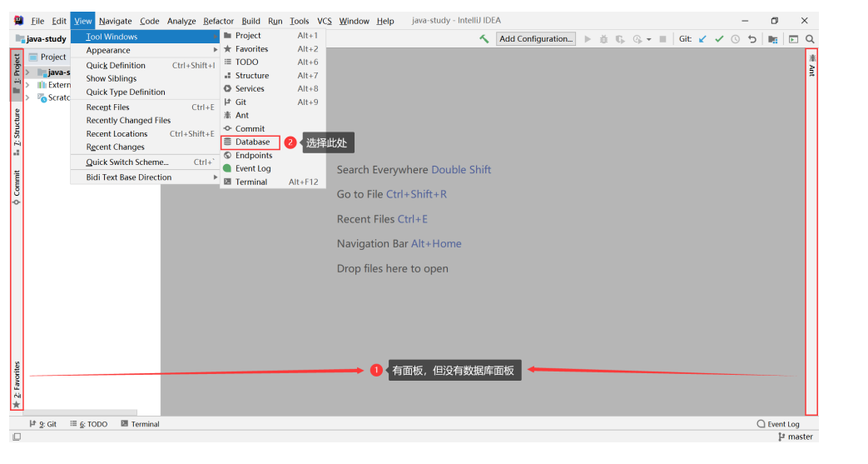Click Run with Coverage icon
This screenshot has width=868, height=464.
[x=620, y=39]
